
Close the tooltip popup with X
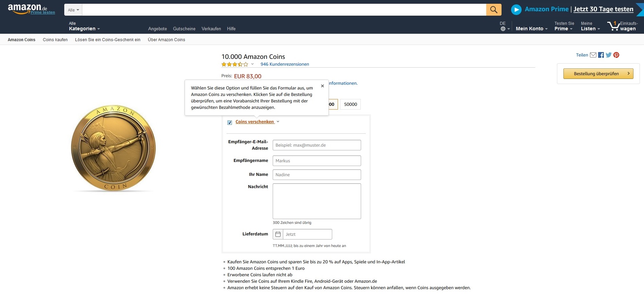(x=322, y=86)
